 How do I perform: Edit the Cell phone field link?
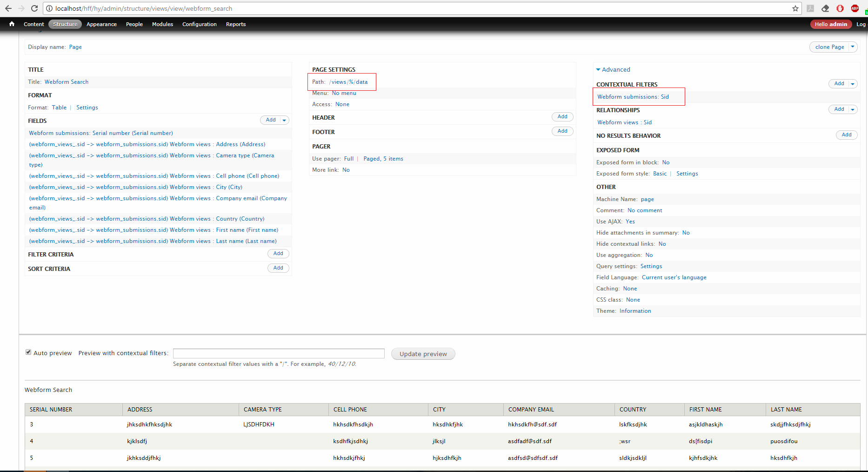[154, 176]
